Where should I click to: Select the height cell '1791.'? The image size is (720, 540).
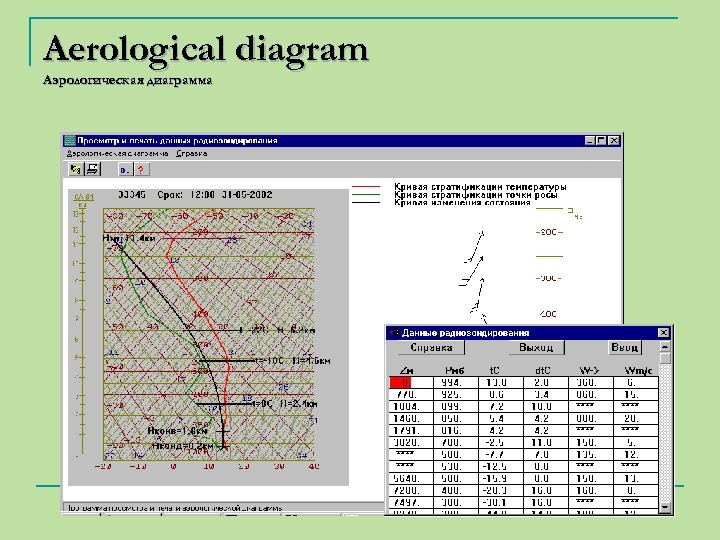(411, 430)
